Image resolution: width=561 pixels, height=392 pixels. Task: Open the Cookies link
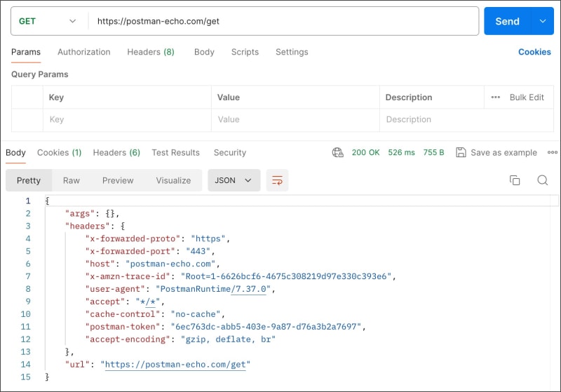(534, 52)
